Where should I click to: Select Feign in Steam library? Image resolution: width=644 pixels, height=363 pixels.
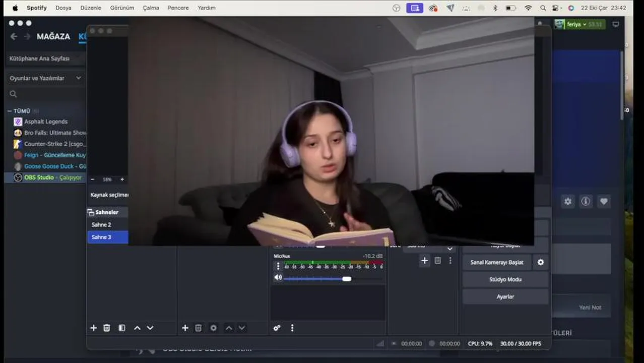tap(49, 155)
